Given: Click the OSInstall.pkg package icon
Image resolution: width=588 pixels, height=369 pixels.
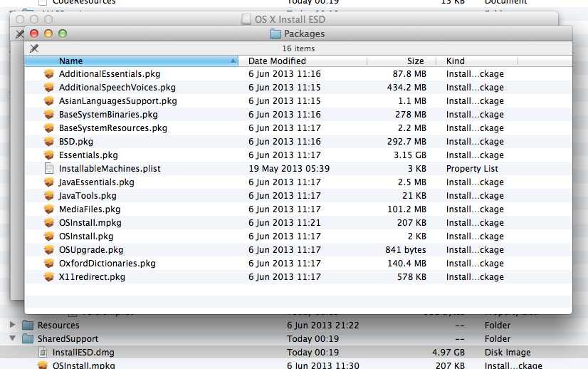Looking at the screenshot, I should click(48, 236).
